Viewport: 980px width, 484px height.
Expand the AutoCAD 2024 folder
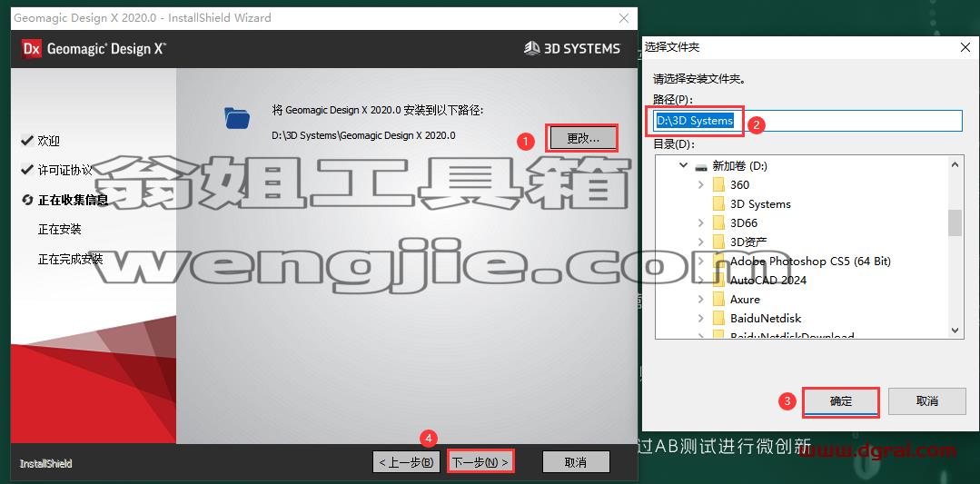pyautogui.click(x=700, y=280)
